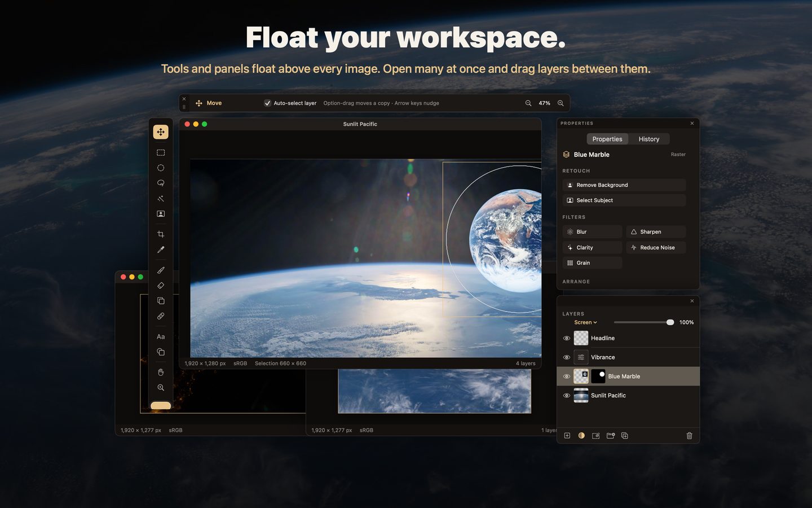This screenshot has width=812, height=508.
Task: Select the Move tool in the toolbox
Action: tap(161, 132)
